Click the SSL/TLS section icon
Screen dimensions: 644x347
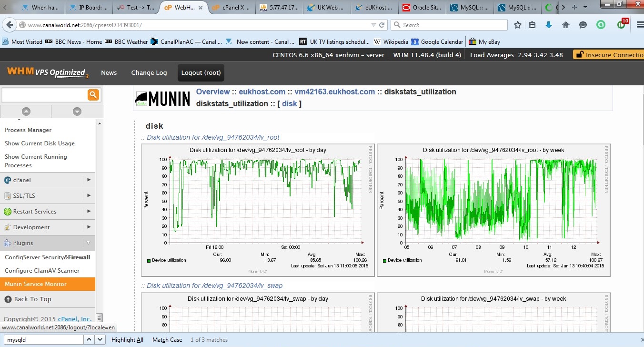[x=8, y=196]
